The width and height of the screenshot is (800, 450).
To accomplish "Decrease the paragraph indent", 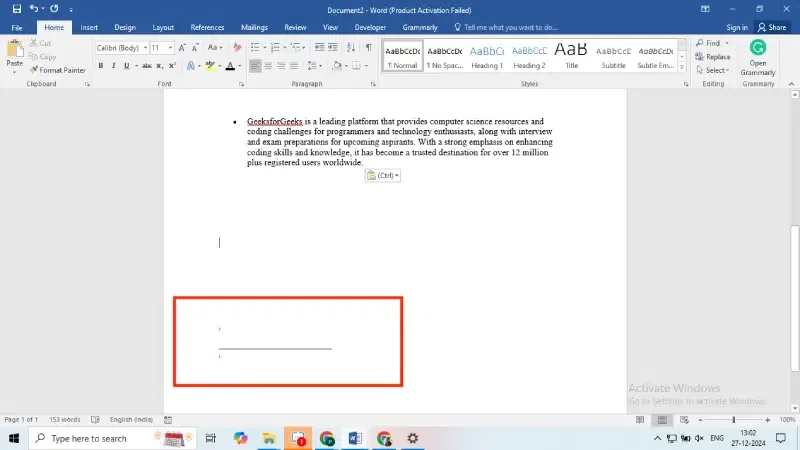I will 319,47.
